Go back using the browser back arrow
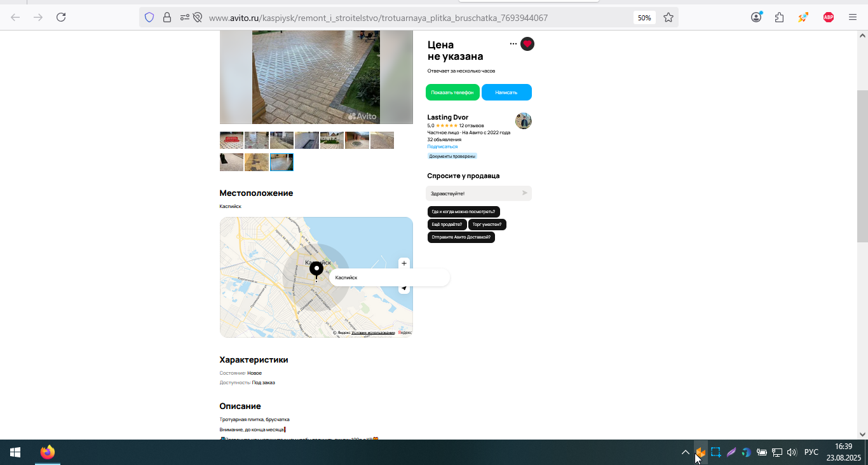 (x=15, y=17)
